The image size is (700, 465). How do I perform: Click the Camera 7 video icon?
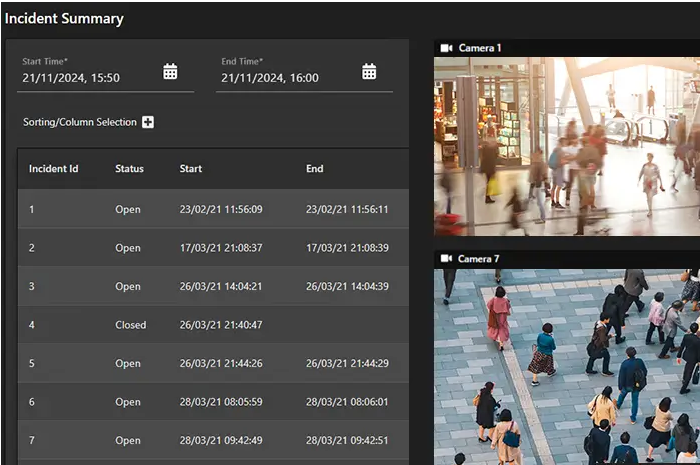(x=446, y=259)
